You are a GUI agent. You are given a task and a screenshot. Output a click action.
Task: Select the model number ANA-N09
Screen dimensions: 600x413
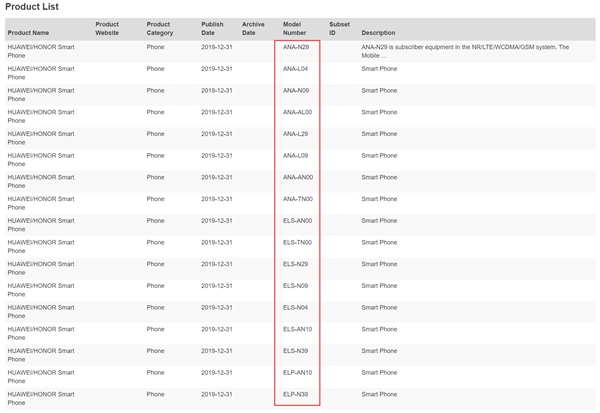tap(296, 91)
